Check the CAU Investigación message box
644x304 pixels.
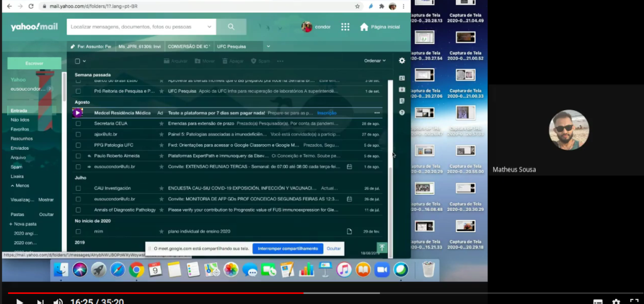tap(78, 188)
